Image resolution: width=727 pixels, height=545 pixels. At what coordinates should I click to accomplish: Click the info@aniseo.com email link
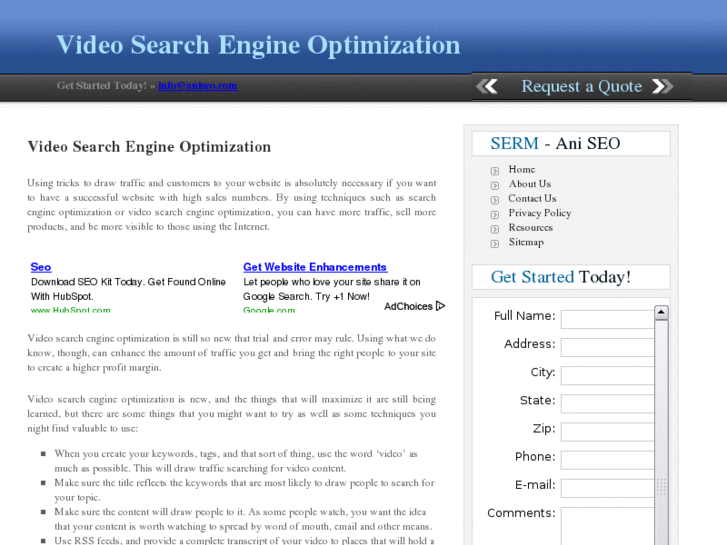pyautogui.click(x=198, y=85)
